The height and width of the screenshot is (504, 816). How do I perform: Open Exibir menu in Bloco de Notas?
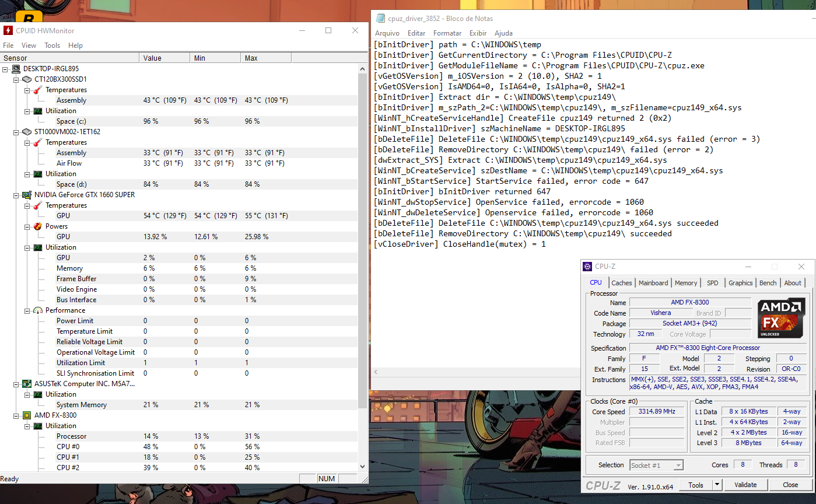(x=478, y=33)
